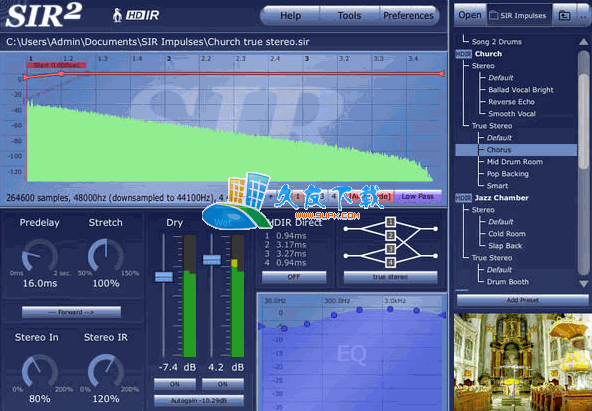Click routing node 1 in the diagram
Image resolution: width=592 pixels, height=411 pixels.
tap(390, 222)
